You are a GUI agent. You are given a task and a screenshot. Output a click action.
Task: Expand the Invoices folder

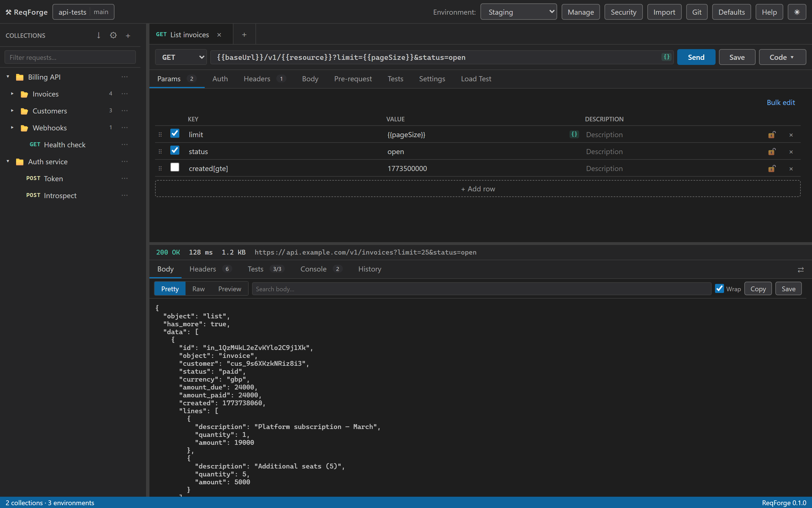point(12,94)
